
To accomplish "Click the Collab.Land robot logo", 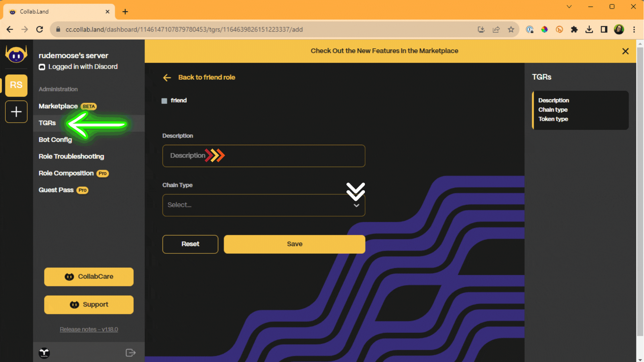I will point(16,54).
